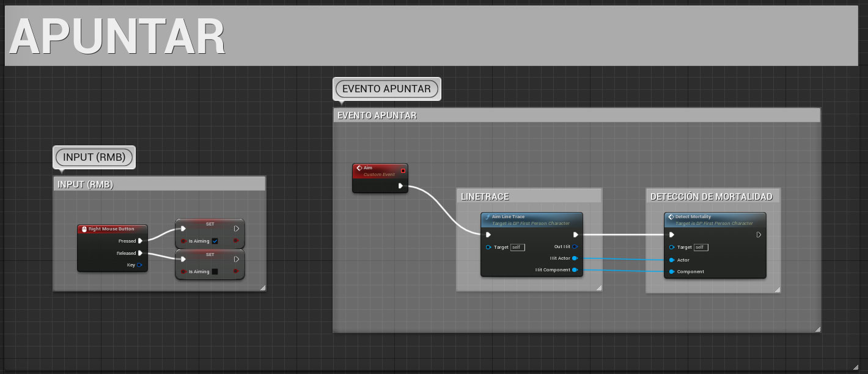Click the self field on Aim Line Trace
Image resolution: width=868 pixels, height=374 pixels.
click(x=517, y=247)
